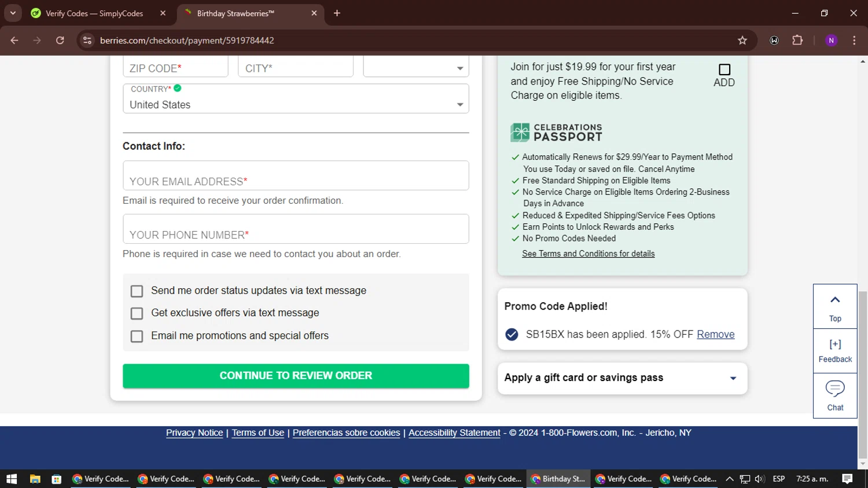
Task: Open a new tab with plus button
Action: pos(337,13)
